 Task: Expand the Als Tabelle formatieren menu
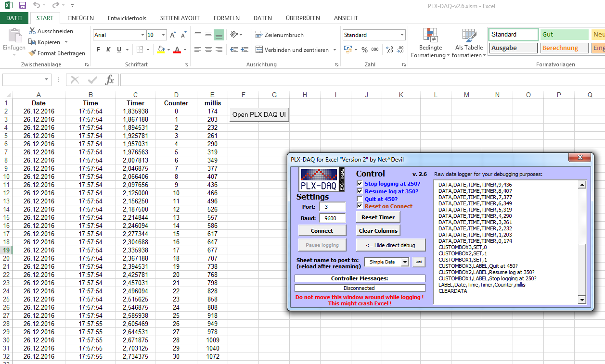point(469,43)
